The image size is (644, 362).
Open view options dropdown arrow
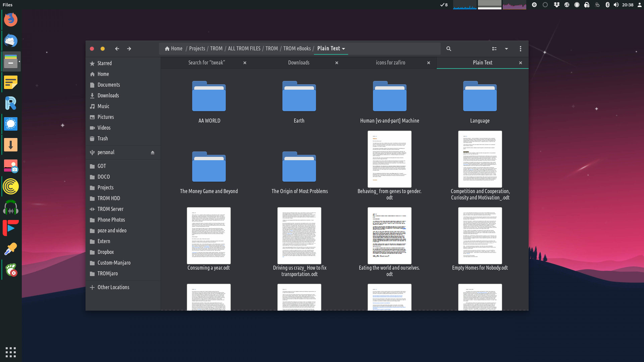[506, 49]
